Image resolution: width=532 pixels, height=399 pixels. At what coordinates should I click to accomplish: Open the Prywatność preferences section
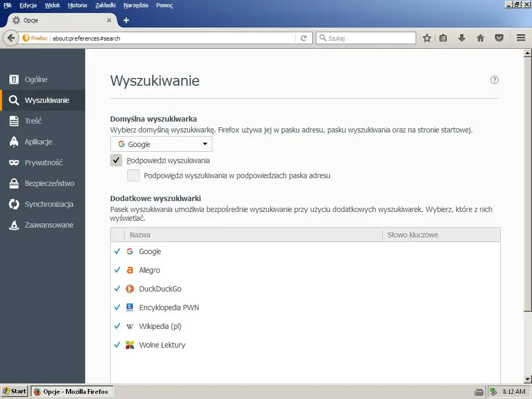pyautogui.click(x=43, y=163)
